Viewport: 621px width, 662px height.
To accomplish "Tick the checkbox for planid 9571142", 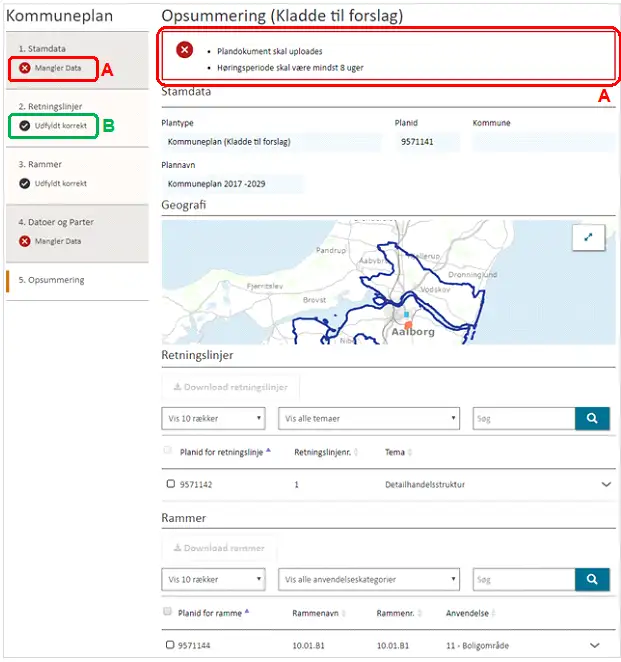I will [x=170, y=485].
